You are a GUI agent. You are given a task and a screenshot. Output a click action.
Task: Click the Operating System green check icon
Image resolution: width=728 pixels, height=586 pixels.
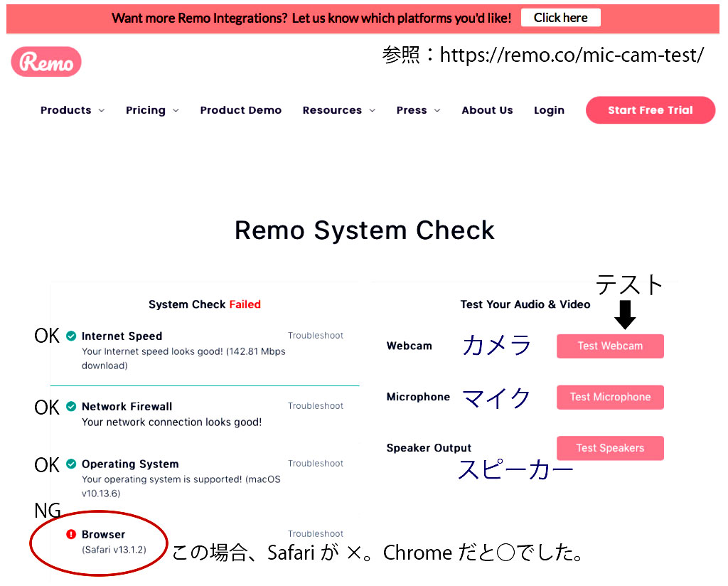coord(71,464)
